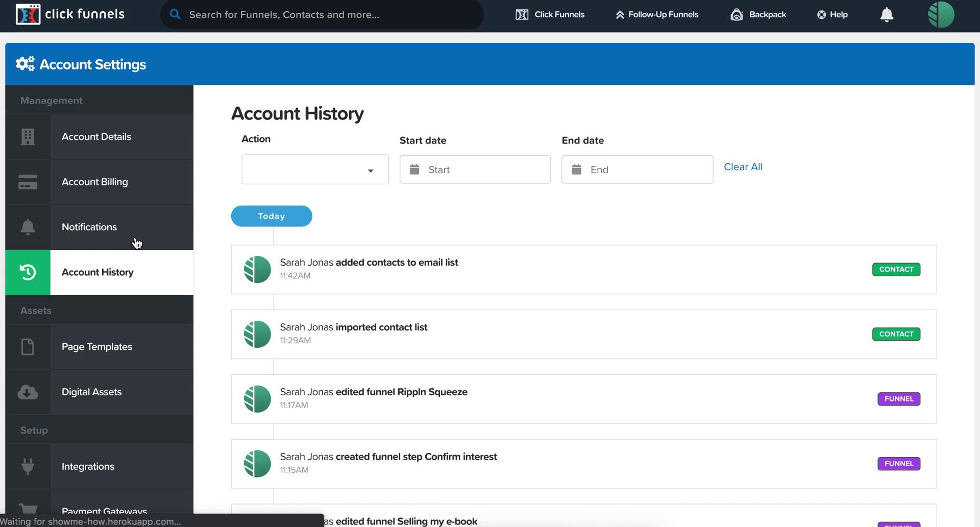Click the Action dropdown caret arrow
980x527 pixels.
click(x=371, y=171)
